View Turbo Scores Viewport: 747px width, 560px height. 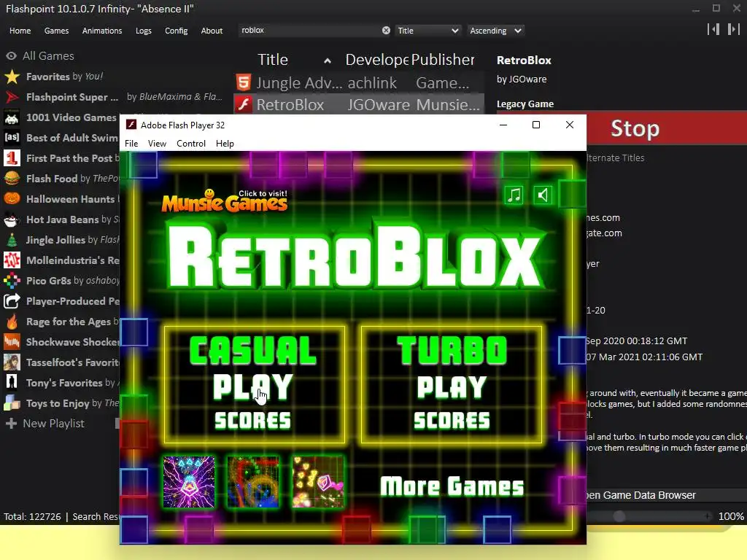[452, 421]
